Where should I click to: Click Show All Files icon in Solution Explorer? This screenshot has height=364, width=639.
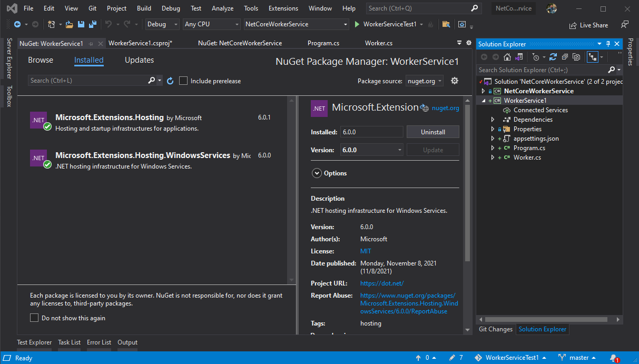click(576, 57)
